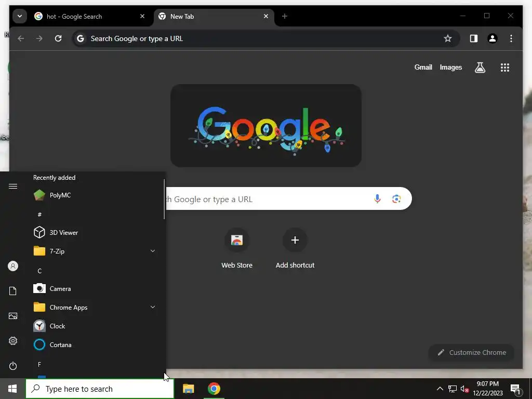Open the taskbar clock and date
Image resolution: width=532 pixels, height=399 pixels.
click(x=488, y=389)
